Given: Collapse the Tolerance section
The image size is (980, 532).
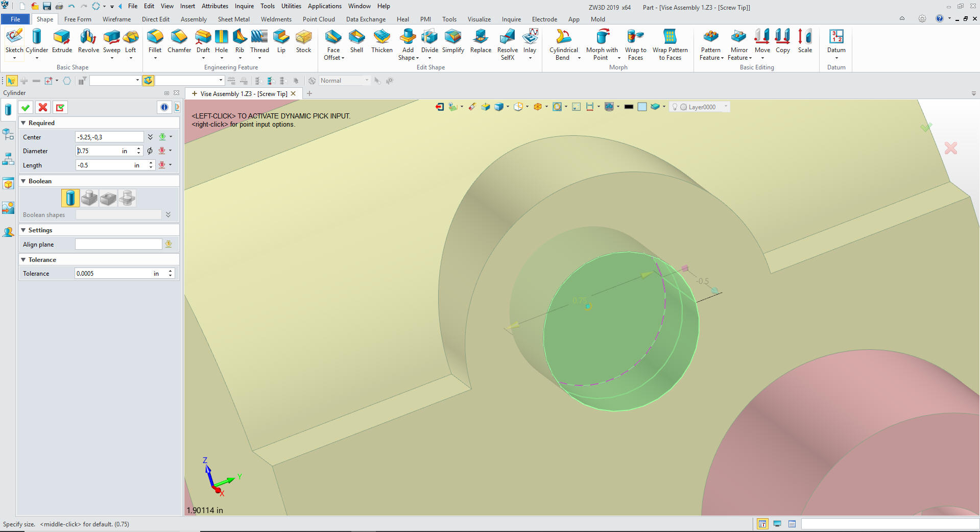Looking at the screenshot, I should (x=23, y=260).
